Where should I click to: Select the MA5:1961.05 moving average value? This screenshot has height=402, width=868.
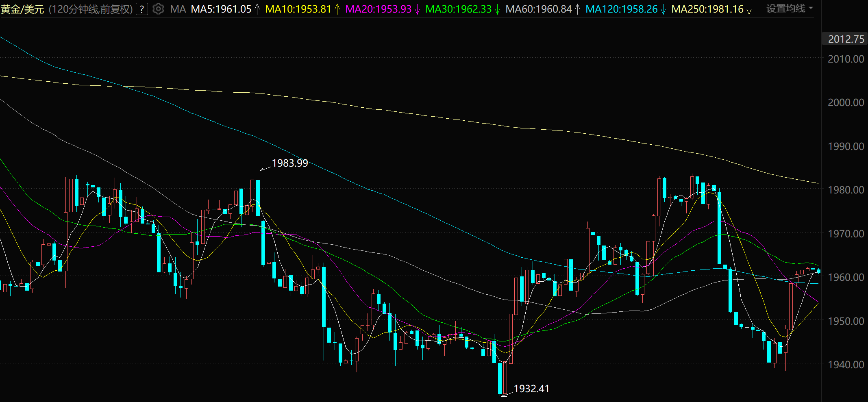click(x=221, y=9)
